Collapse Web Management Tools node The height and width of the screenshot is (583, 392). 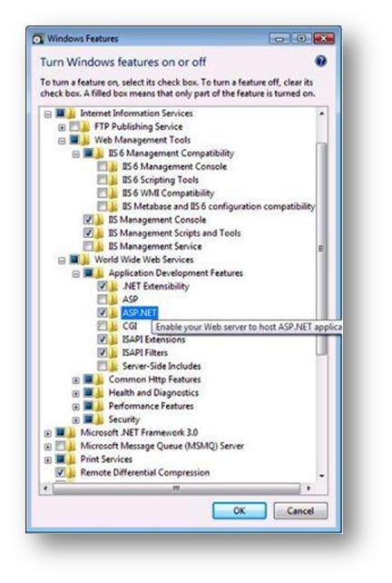coord(62,141)
